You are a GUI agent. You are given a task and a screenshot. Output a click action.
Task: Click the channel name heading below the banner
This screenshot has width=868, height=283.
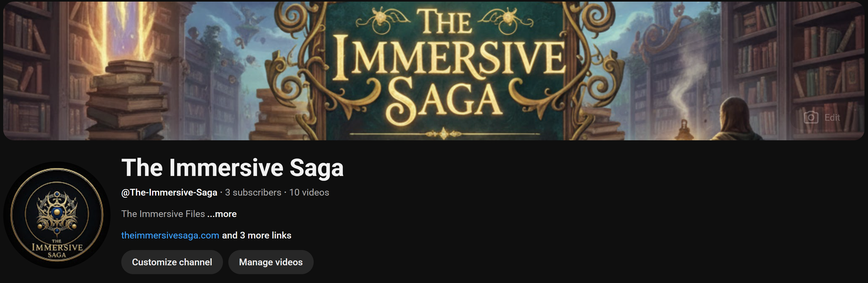[x=233, y=168]
